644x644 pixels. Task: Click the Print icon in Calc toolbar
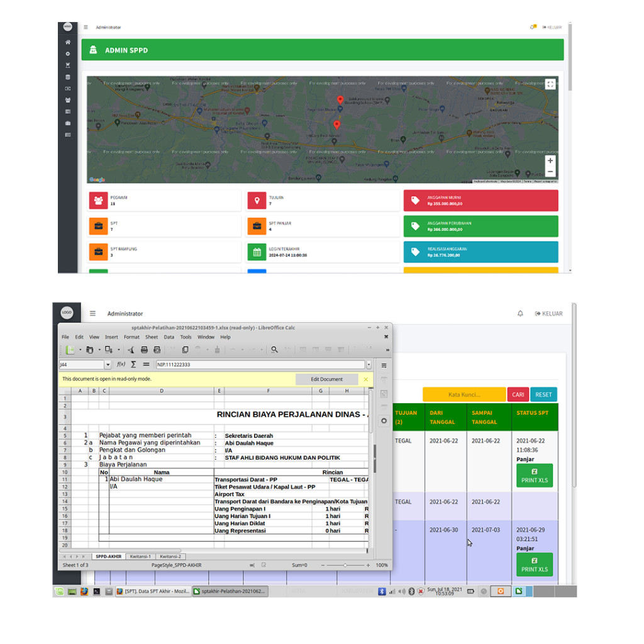coord(143,350)
